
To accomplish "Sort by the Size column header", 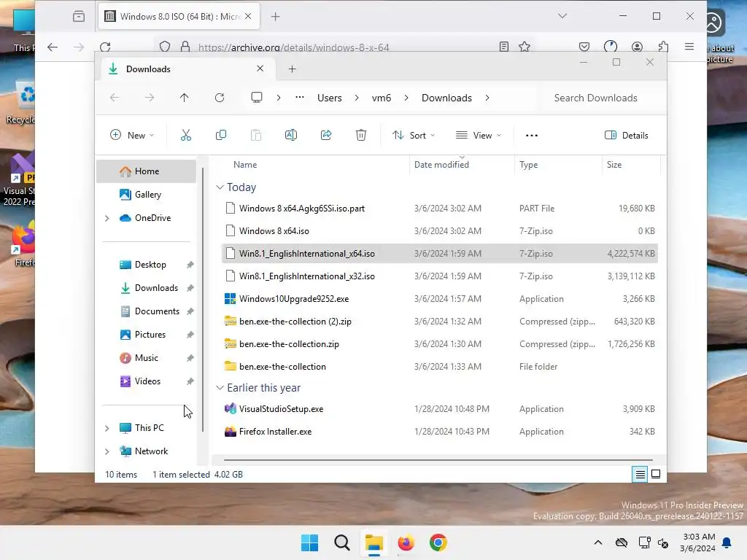I will (x=614, y=164).
